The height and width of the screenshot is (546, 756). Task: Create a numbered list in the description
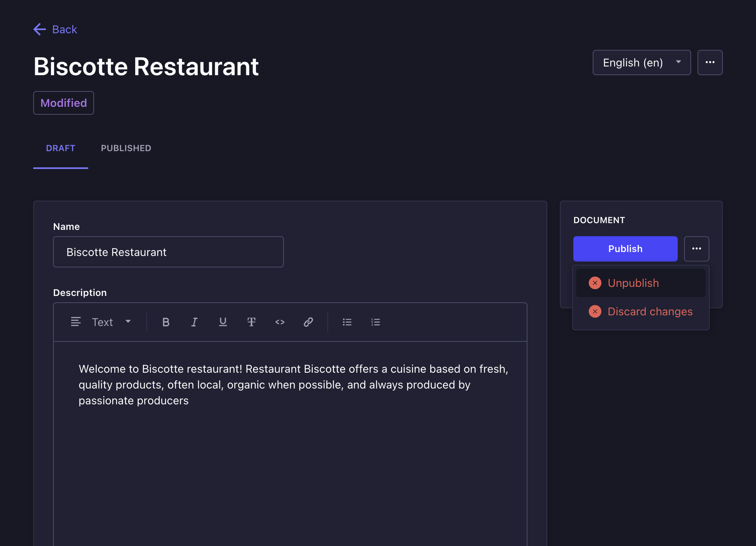[376, 322]
